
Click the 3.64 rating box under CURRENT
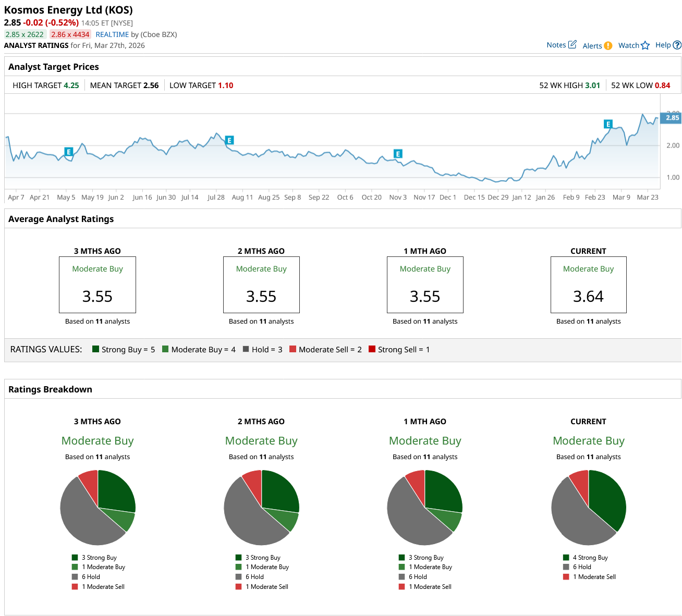coord(589,285)
